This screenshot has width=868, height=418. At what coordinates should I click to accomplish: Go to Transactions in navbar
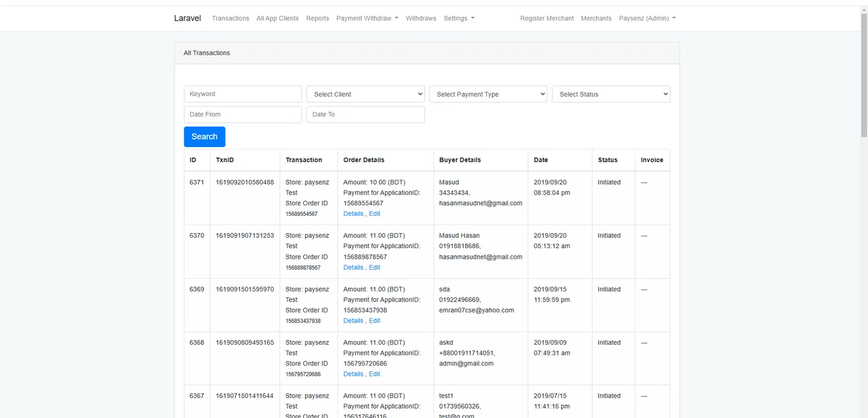(x=230, y=19)
